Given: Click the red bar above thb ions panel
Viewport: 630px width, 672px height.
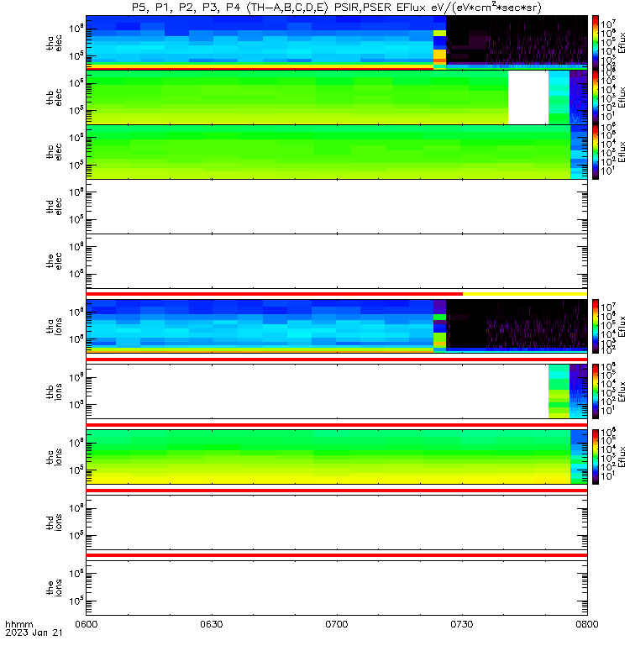Looking at the screenshot, I should [337, 360].
